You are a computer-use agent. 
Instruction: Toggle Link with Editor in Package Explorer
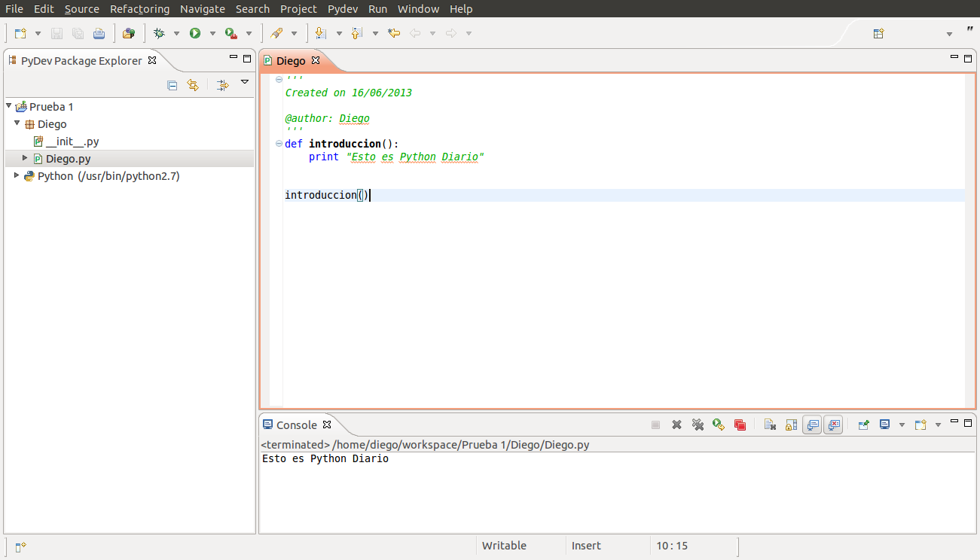click(x=192, y=85)
